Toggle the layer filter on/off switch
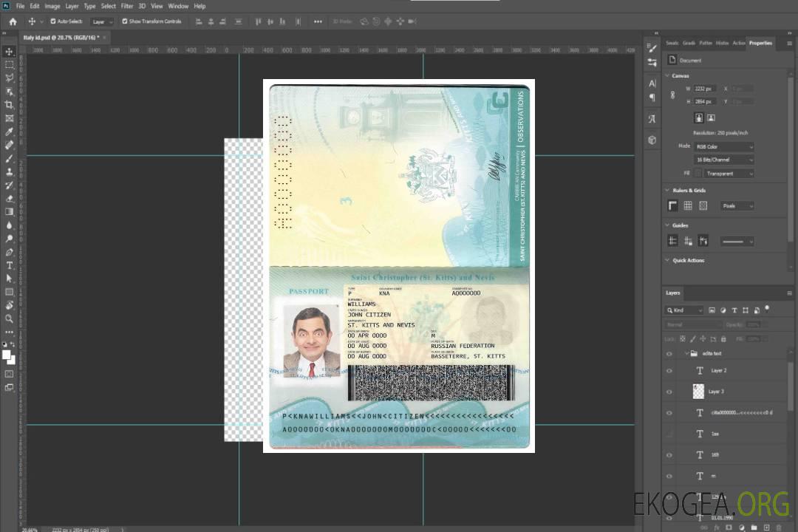This screenshot has width=798, height=532. coord(767,309)
